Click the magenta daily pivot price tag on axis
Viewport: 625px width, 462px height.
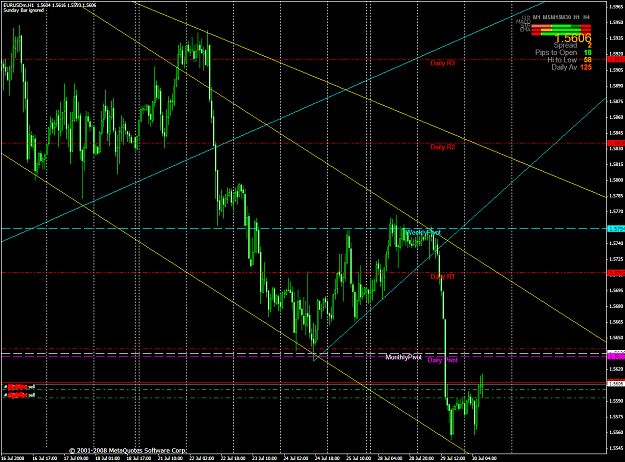(x=616, y=356)
